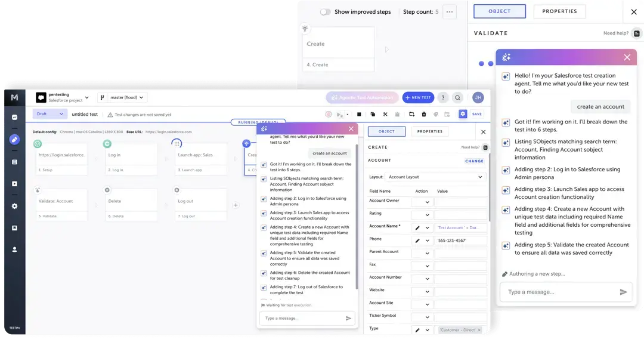Open the master branch dropdown
The width and height of the screenshot is (644, 339).
pos(123,97)
